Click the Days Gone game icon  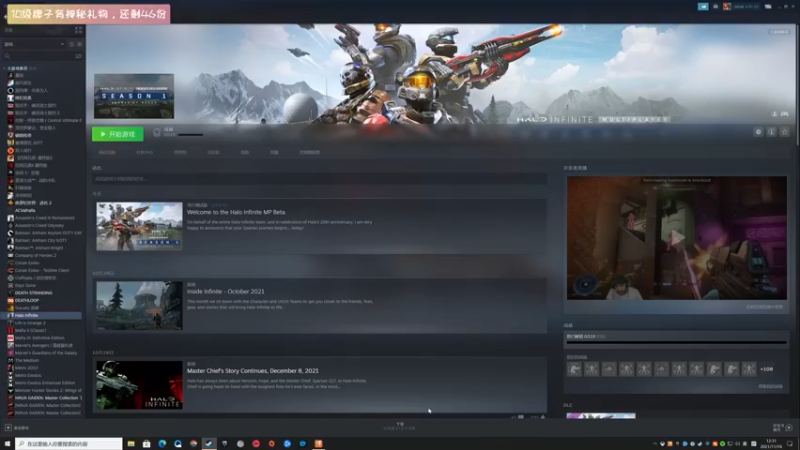(10, 285)
